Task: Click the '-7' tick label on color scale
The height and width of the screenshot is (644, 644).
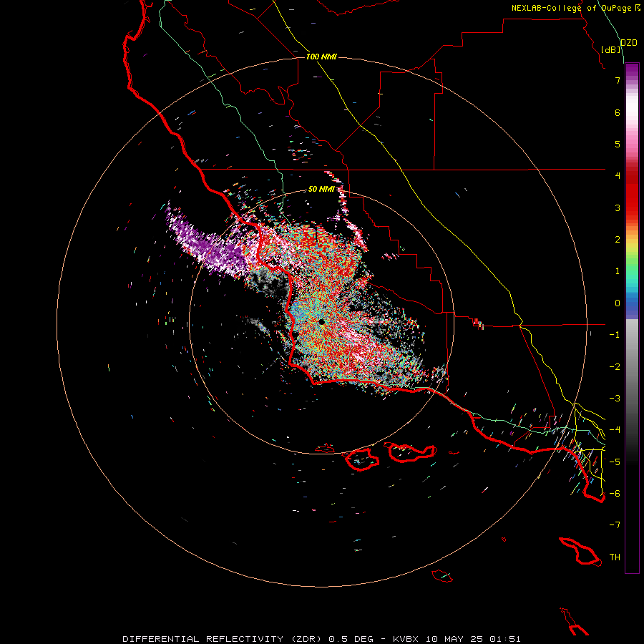Action: pyautogui.click(x=615, y=525)
